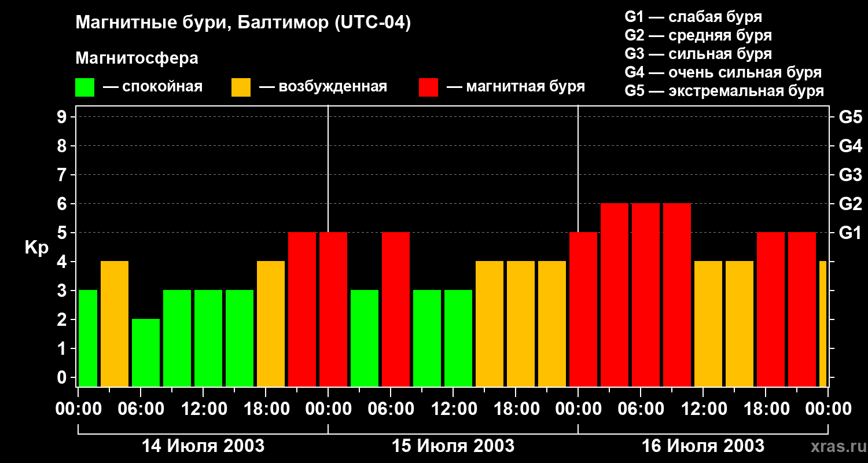Click the green 'спокойная' legend swatch
Screen dimensions: 868x463
(84, 87)
